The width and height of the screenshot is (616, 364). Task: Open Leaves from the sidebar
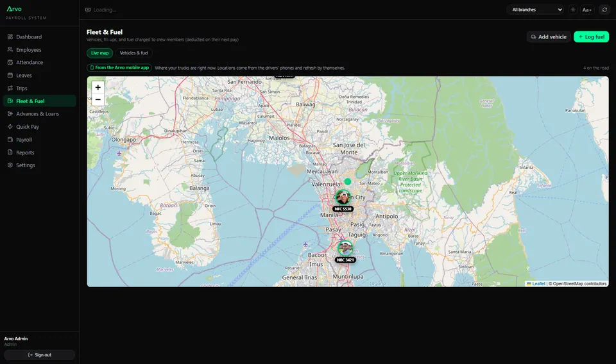click(39, 76)
